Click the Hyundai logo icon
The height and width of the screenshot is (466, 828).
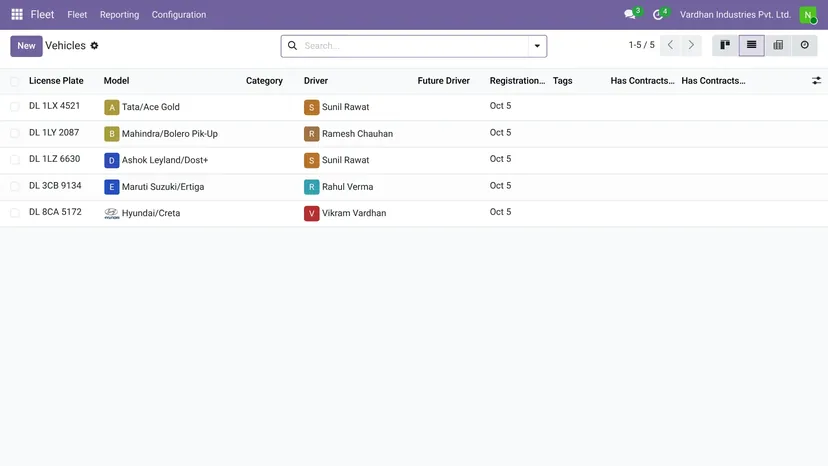click(x=111, y=213)
